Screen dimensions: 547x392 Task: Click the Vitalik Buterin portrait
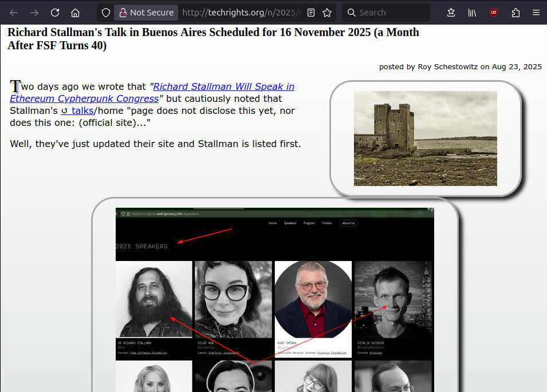(x=393, y=299)
